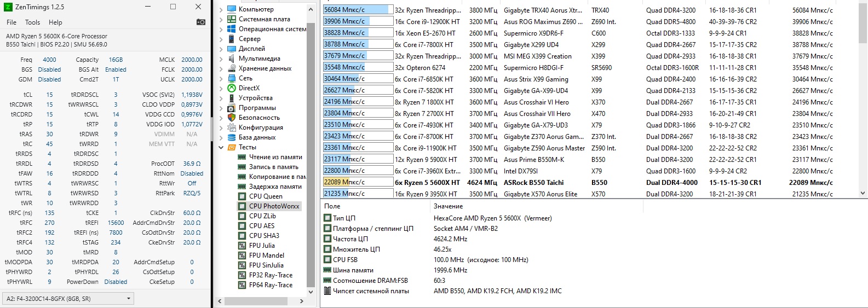Screen dimensions: 868x308
Task: Expand the Мультимедиа tree node
Action: pos(221,59)
